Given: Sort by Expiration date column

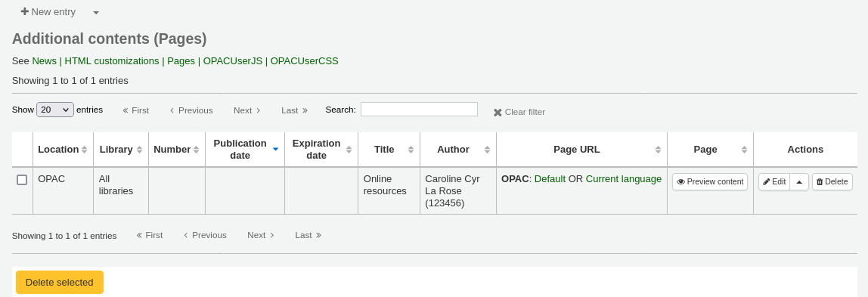Looking at the screenshot, I should click(x=321, y=150).
